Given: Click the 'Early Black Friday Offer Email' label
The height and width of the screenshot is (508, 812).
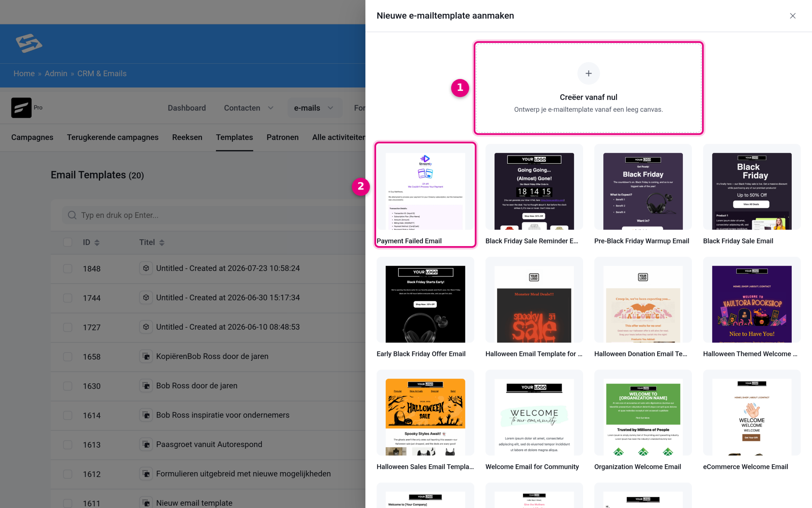Looking at the screenshot, I should 421,354.
